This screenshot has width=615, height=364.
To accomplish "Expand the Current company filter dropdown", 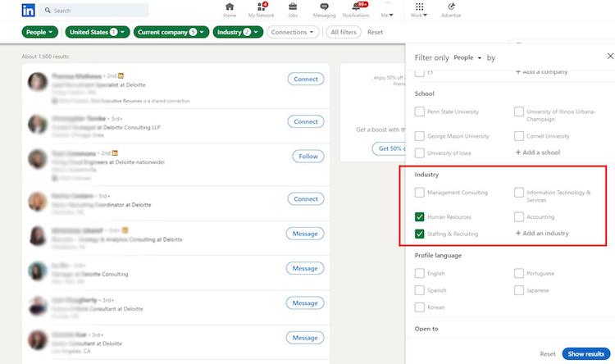I will tap(171, 32).
